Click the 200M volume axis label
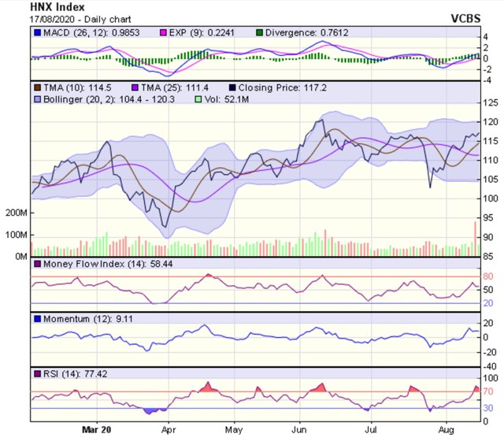Screen dimensions: 504x445 (x=16, y=213)
